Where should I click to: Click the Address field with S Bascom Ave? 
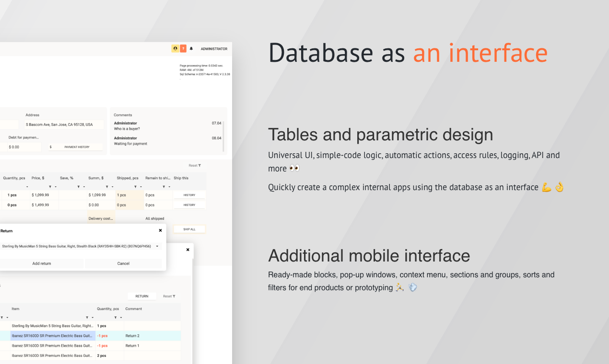click(x=64, y=125)
